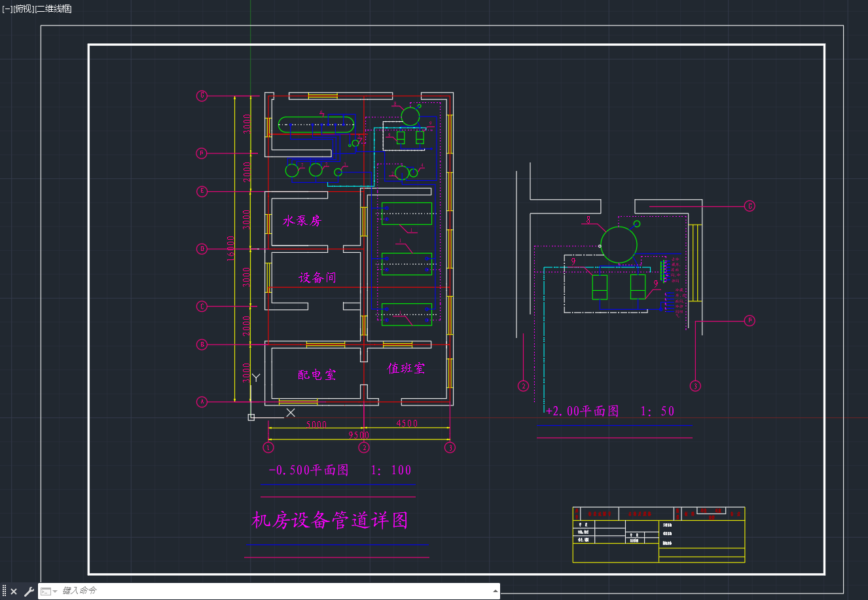Select grid axis bubble A

coord(202,402)
